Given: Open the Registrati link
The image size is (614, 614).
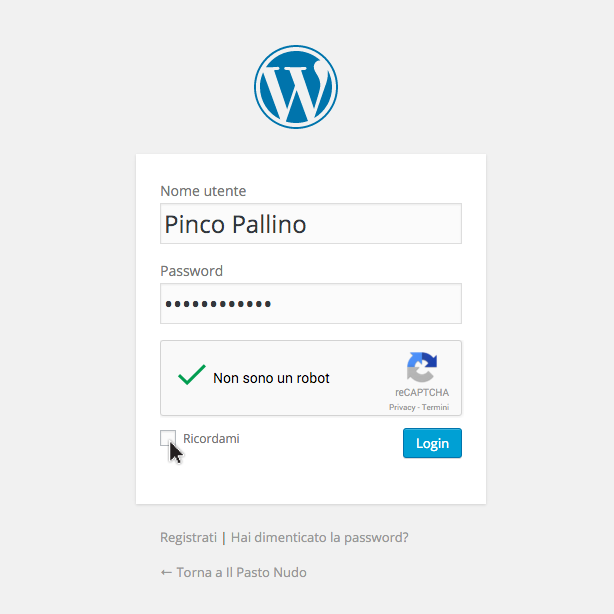Looking at the screenshot, I should pyautogui.click(x=188, y=537).
